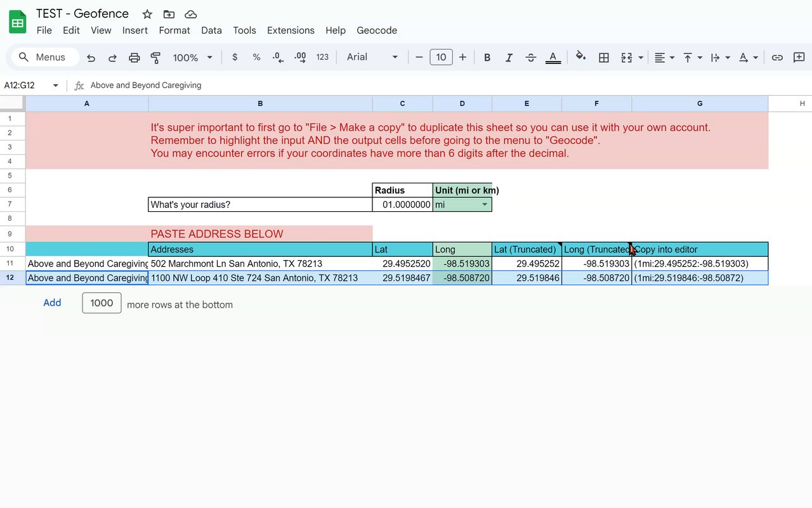The width and height of the screenshot is (812, 508).
Task: Open the Edit menu
Action: 71,30
